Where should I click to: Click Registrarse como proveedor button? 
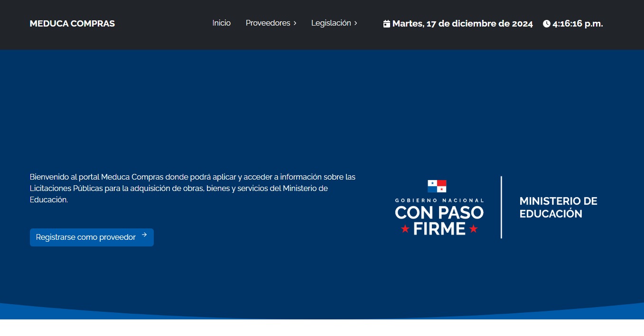tap(92, 237)
